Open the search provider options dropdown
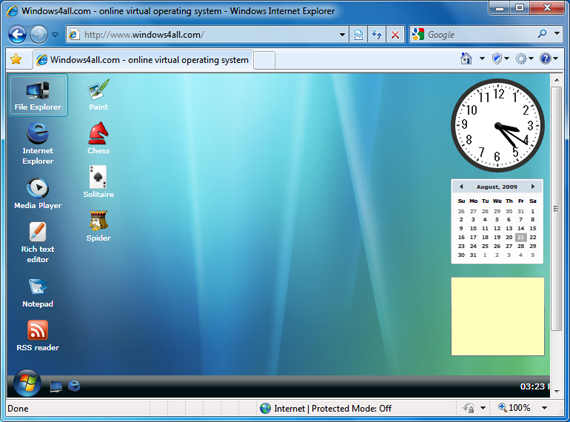This screenshot has height=422, width=570. pos(557,34)
